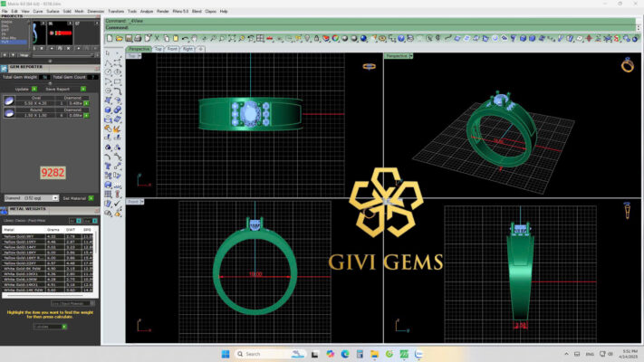The image size is (644, 362).
Task: Click the Update button in Gem Reporter
Action: [22, 89]
